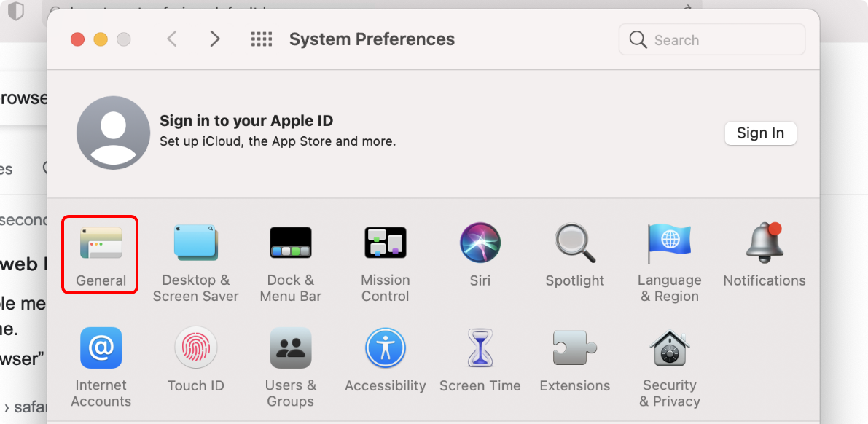Click the Sign In button
This screenshot has height=424, width=868.
760,133
